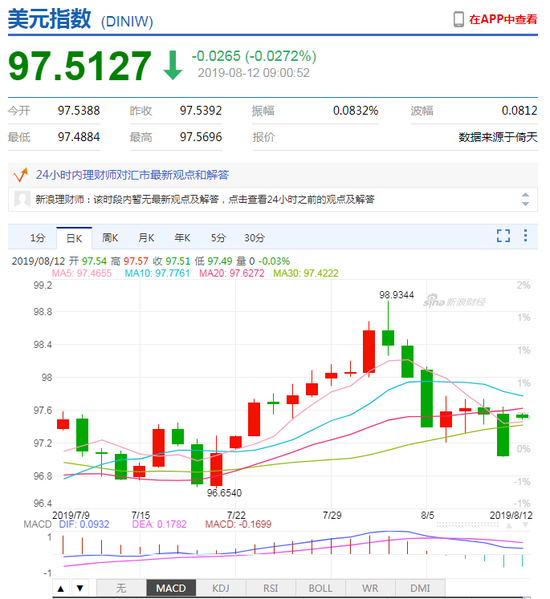Switch to the 1分 chart tab
This screenshot has height=599, width=550.
coord(37,238)
